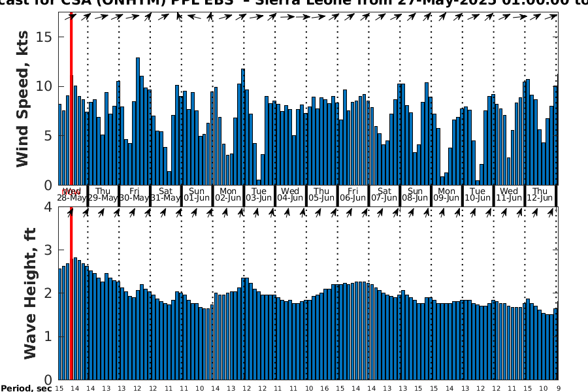Image resolution: width=588 pixels, height=392 pixels.
Task: Click the 'Mon 09-Jun' date label
Action: 446,195
